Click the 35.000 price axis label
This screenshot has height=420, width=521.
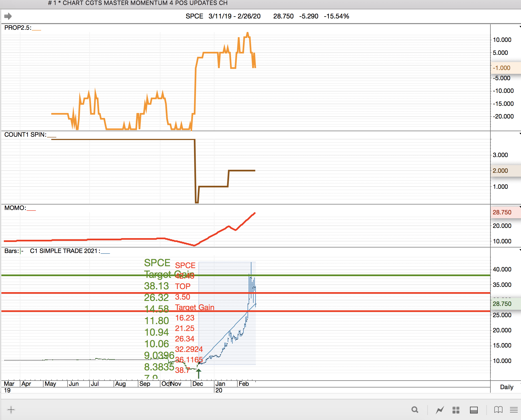[x=502, y=285]
